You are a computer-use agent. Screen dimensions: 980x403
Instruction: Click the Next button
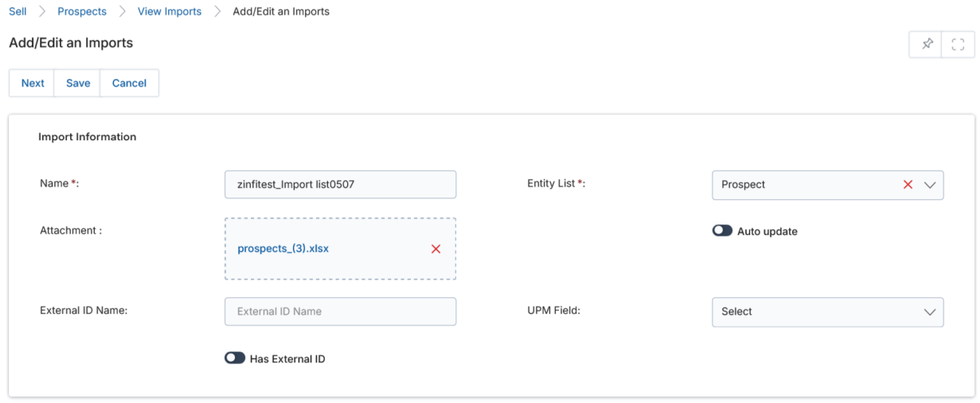[33, 83]
